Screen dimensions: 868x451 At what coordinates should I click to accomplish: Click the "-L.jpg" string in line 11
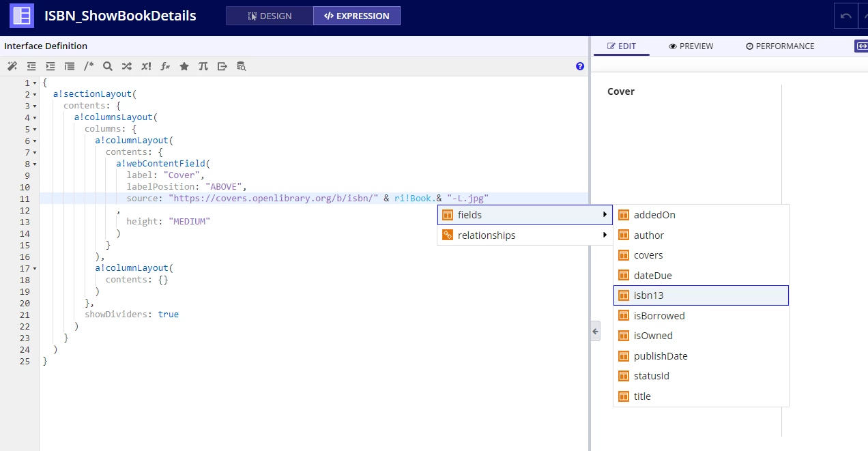tap(468, 199)
